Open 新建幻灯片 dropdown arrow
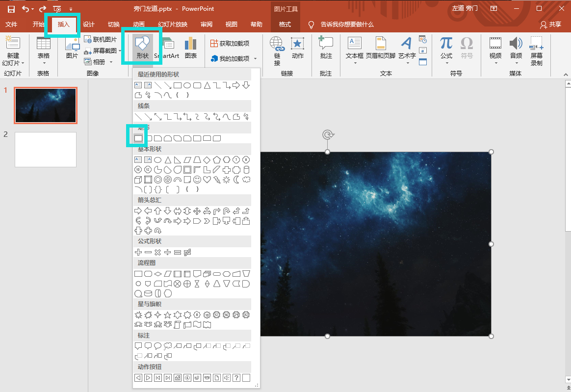 23,63
